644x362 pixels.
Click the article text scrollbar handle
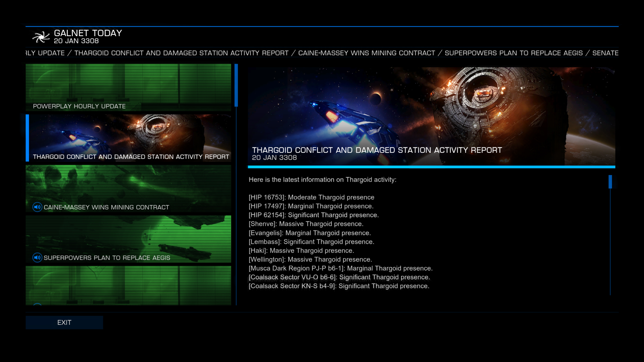click(610, 182)
